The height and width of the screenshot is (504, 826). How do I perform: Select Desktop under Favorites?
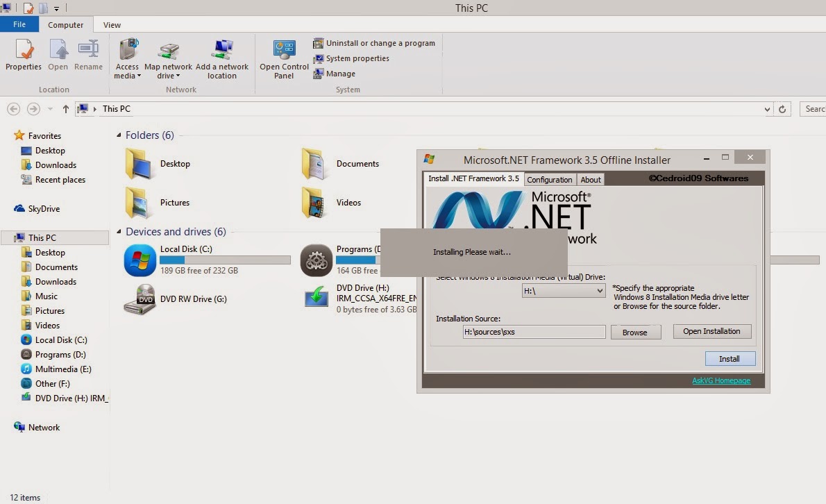pos(43,151)
